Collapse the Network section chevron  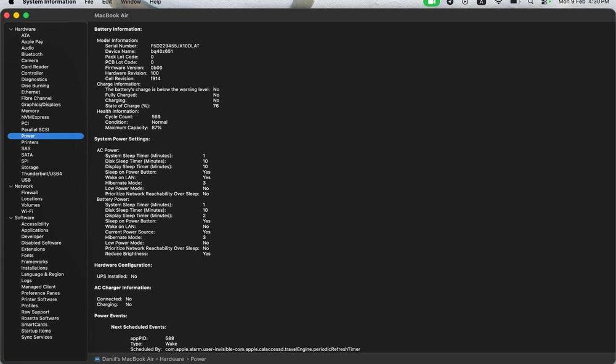click(11, 186)
